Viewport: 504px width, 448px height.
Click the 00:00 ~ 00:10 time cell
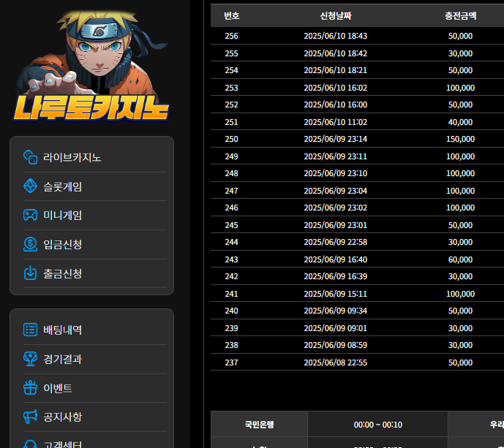pos(377,425)
